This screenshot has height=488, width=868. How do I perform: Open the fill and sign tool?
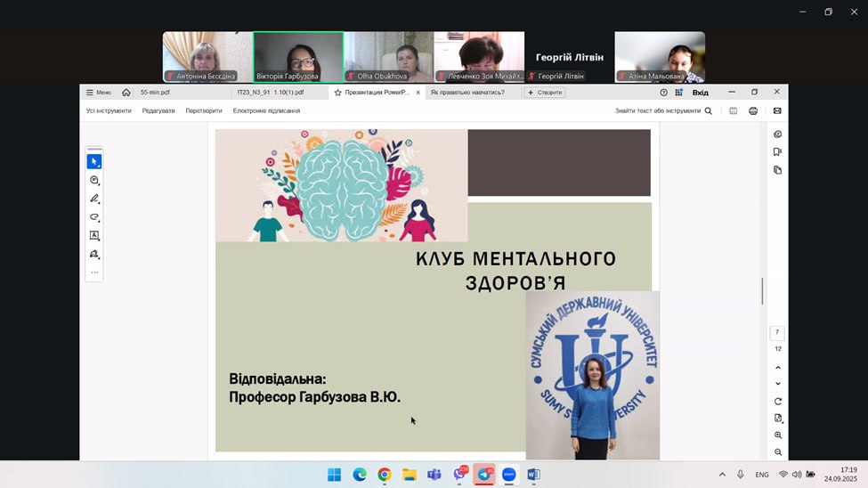94,255
